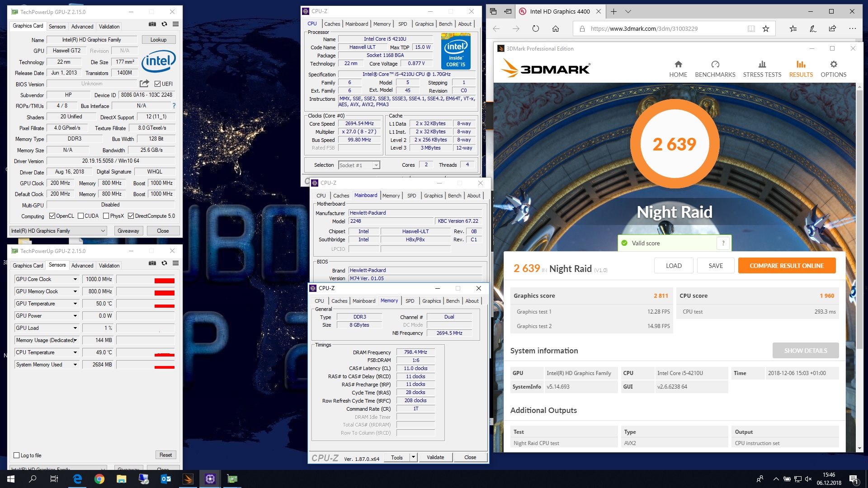
Task: Toggle the PhysX checkbox
Action: point(106,216)
